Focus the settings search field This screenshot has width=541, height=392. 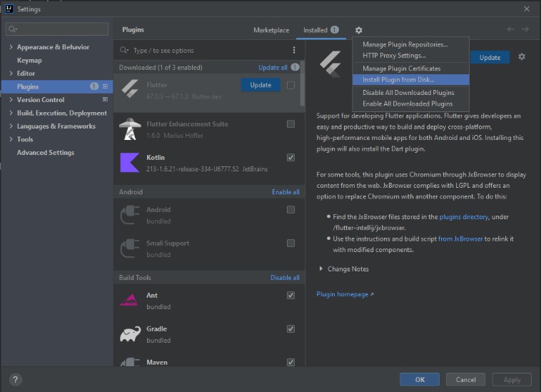click(x=57, y=29)
